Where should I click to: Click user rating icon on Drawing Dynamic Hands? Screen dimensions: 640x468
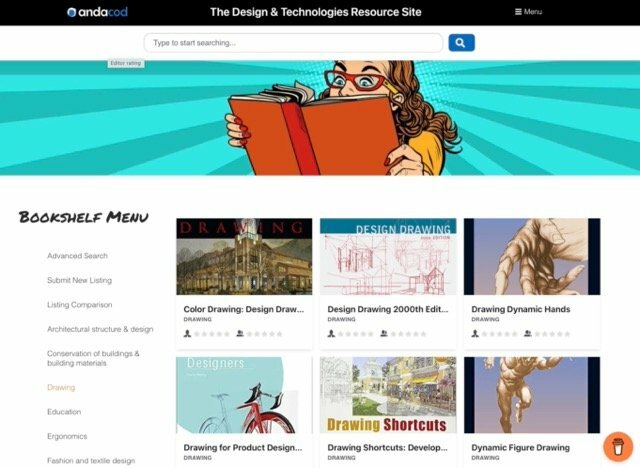pyautogui.click(x=528, y=334)
